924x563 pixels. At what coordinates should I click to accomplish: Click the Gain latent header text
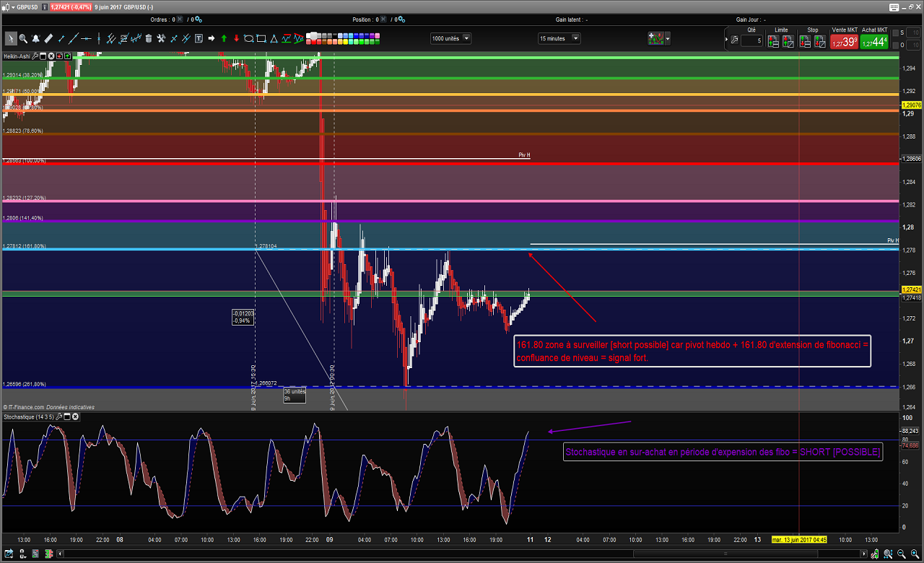570,20
